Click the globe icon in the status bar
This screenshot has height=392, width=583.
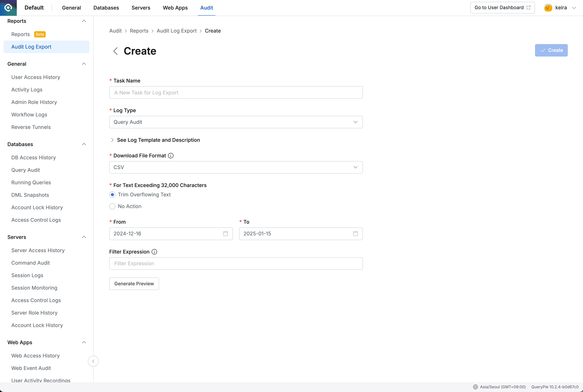click(x=475, y=387)
